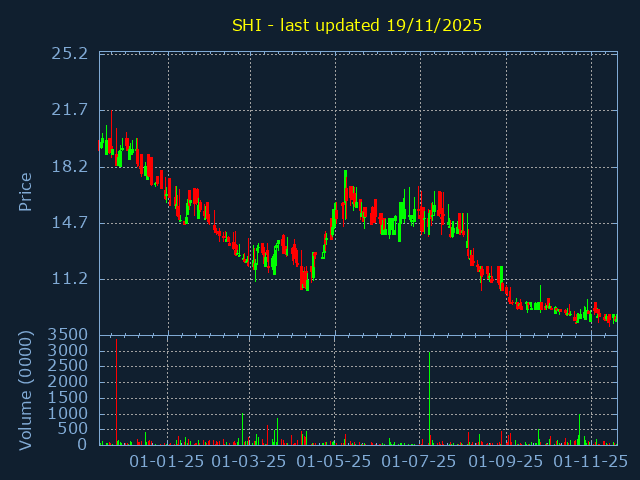Select the 25.2 price tick label
This screenshot has height=480, width=640.
[x=70, y=53]
